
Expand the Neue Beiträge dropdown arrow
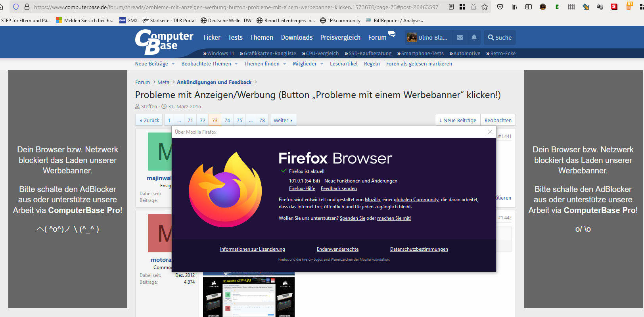click(x=173, y=64)
